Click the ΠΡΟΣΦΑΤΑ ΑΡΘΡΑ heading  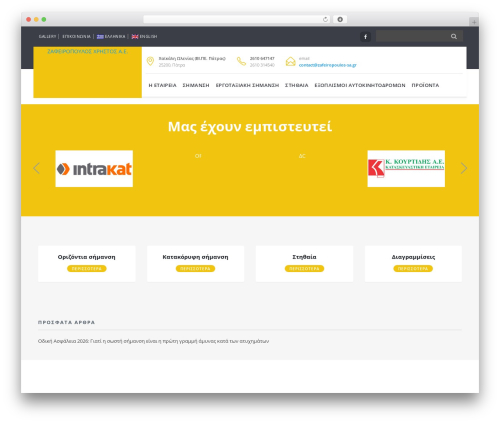coord(66,322)
